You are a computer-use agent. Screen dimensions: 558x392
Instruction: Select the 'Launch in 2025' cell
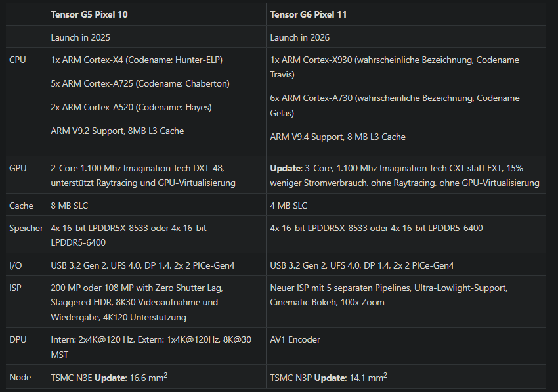coord(156,37)
